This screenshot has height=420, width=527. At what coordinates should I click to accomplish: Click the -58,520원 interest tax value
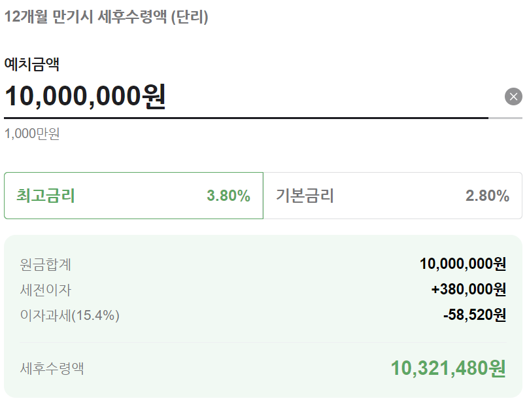(x=475, y=315)
